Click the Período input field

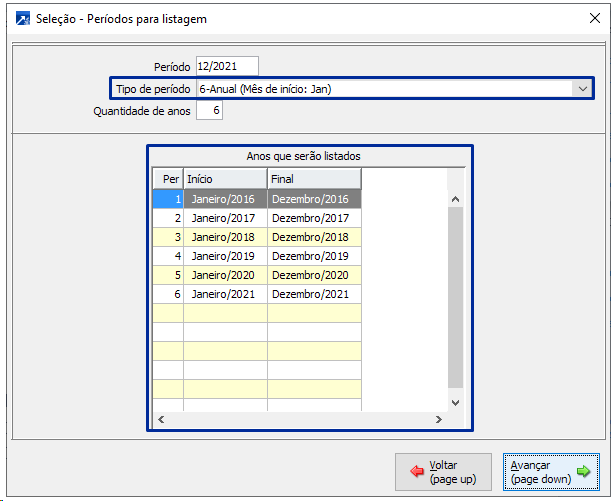click(227, 66)
